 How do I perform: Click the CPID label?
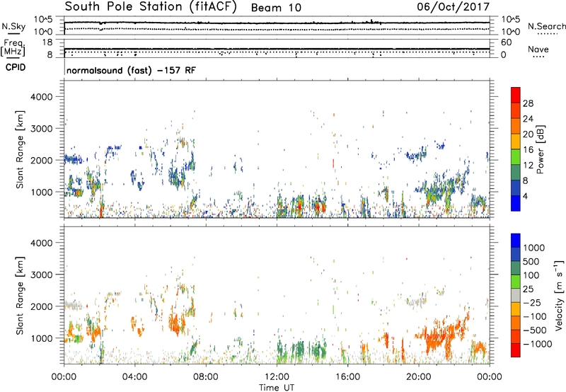click(16, 67)
